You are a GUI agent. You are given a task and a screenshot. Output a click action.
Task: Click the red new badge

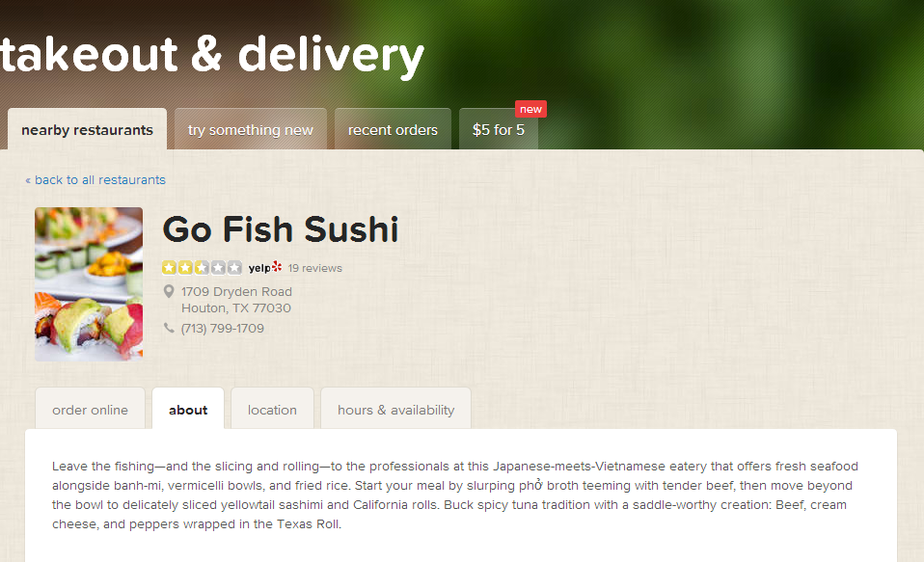(530, 109)
